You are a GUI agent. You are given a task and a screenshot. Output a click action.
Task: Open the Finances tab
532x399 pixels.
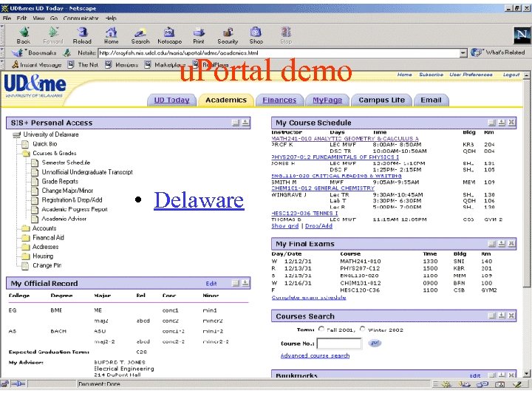pos(279,100)
